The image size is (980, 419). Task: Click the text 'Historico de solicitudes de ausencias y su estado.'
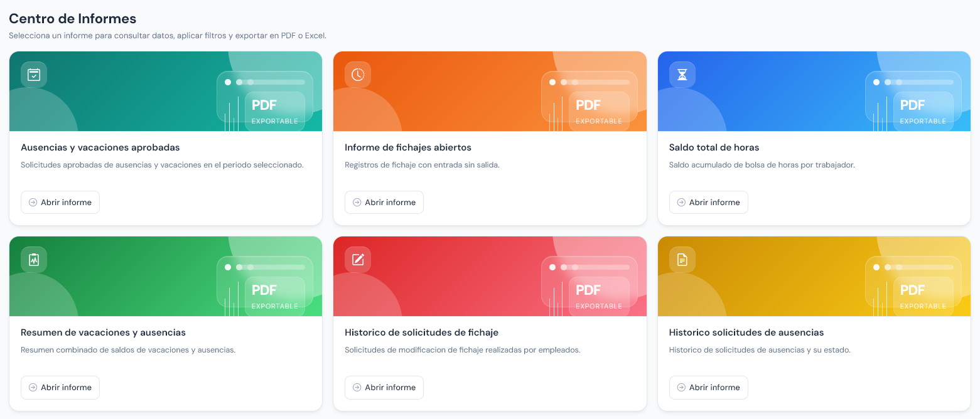click(x=760, y=350)
